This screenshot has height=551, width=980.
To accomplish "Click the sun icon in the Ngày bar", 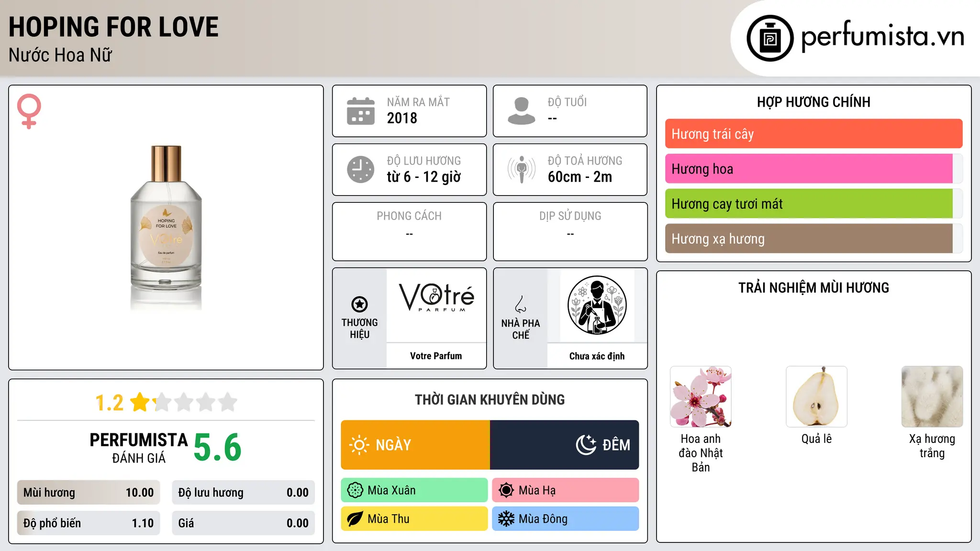I will (x=359, y=445).
